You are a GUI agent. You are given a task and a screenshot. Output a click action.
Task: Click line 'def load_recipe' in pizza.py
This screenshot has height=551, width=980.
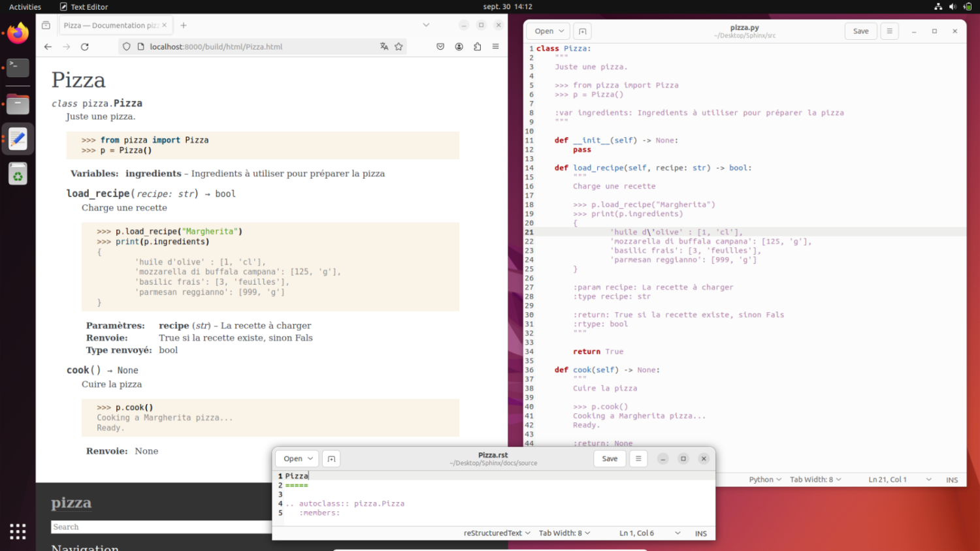[x=653, y=168]
